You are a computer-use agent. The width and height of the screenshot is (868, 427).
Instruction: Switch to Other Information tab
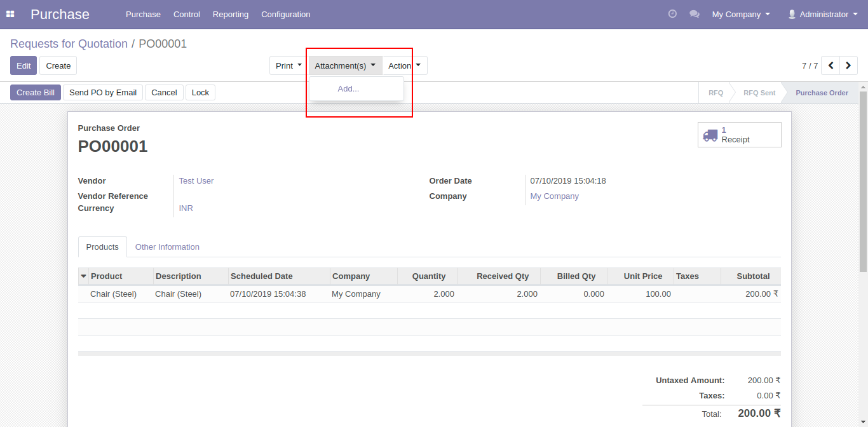point(167,247)
